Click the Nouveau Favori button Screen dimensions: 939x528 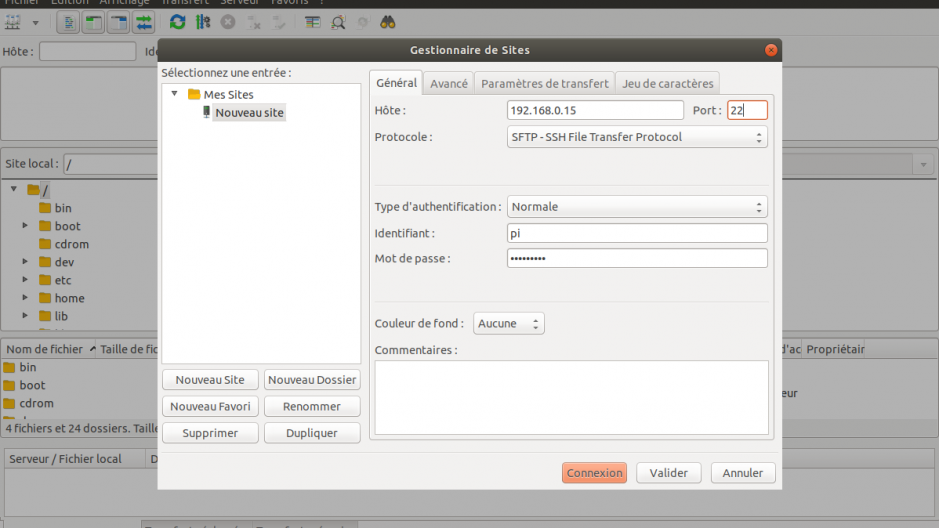[210, 406]
